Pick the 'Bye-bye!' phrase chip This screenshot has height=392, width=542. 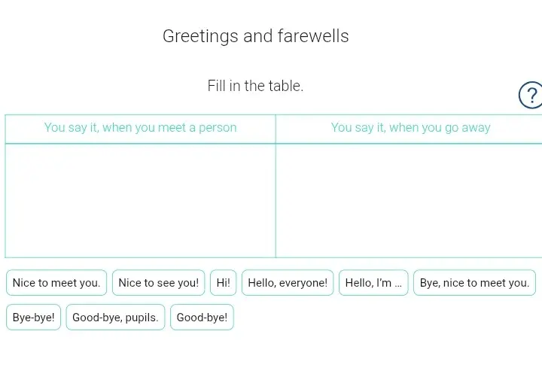coord(34,318)
